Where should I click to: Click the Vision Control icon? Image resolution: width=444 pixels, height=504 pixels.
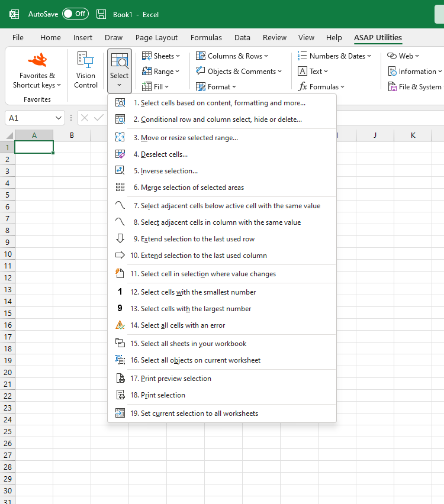(86, 60)
